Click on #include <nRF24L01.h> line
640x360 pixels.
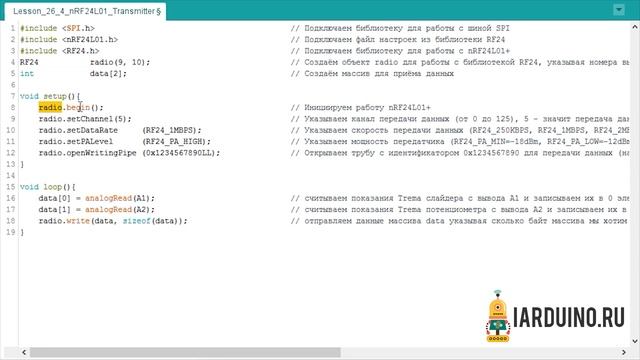(69, 40)
